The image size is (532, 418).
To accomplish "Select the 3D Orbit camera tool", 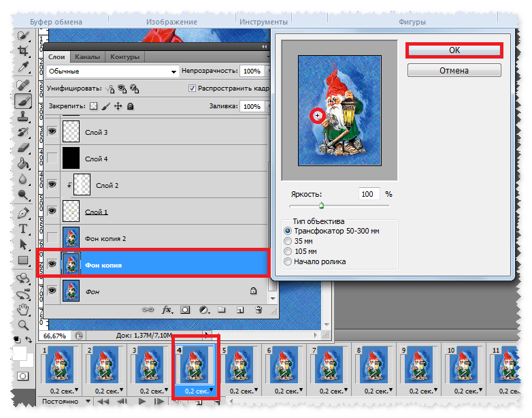I will (x=23, y=294).
